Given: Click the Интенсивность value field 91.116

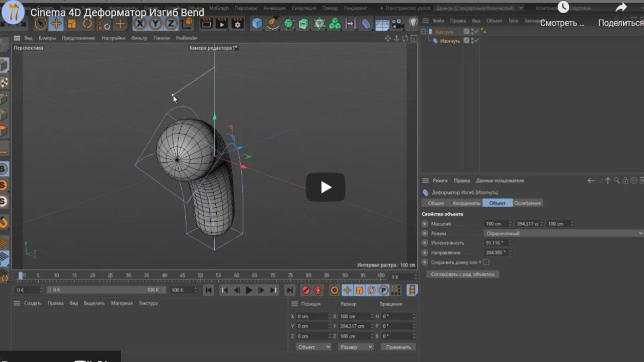Looking at the screenshot, I should click(496, 243).
